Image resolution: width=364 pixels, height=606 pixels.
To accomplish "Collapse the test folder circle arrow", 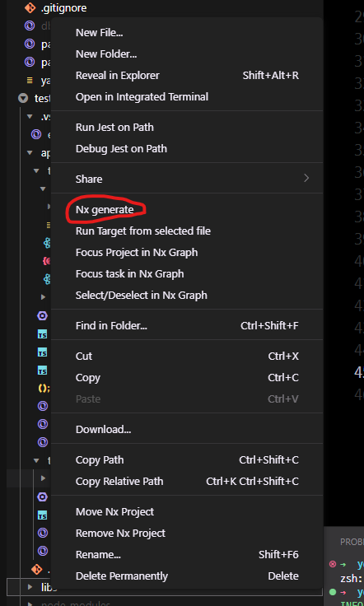I will [23, 98].
